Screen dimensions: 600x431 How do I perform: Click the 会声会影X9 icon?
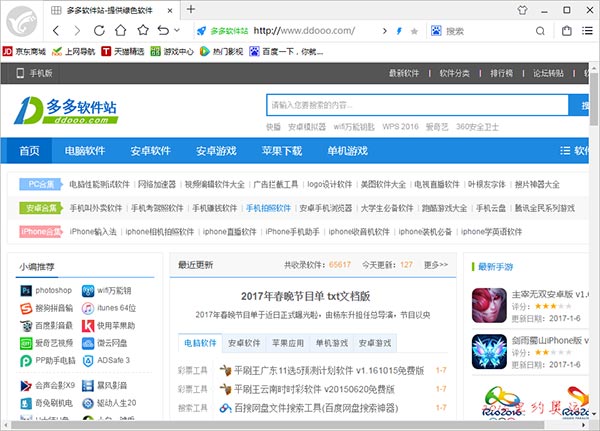point(26,385)
